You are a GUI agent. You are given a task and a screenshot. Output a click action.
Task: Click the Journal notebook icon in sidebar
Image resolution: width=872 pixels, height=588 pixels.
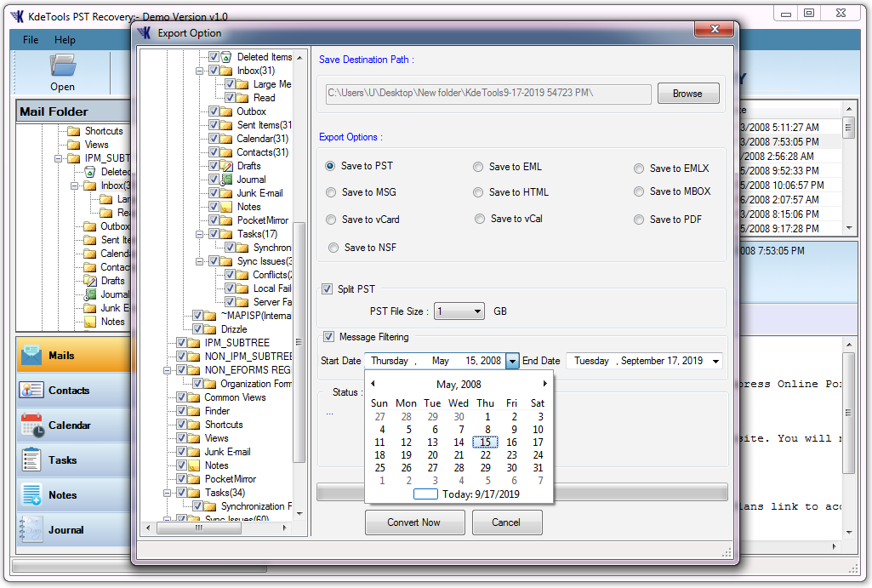(31, 529)
